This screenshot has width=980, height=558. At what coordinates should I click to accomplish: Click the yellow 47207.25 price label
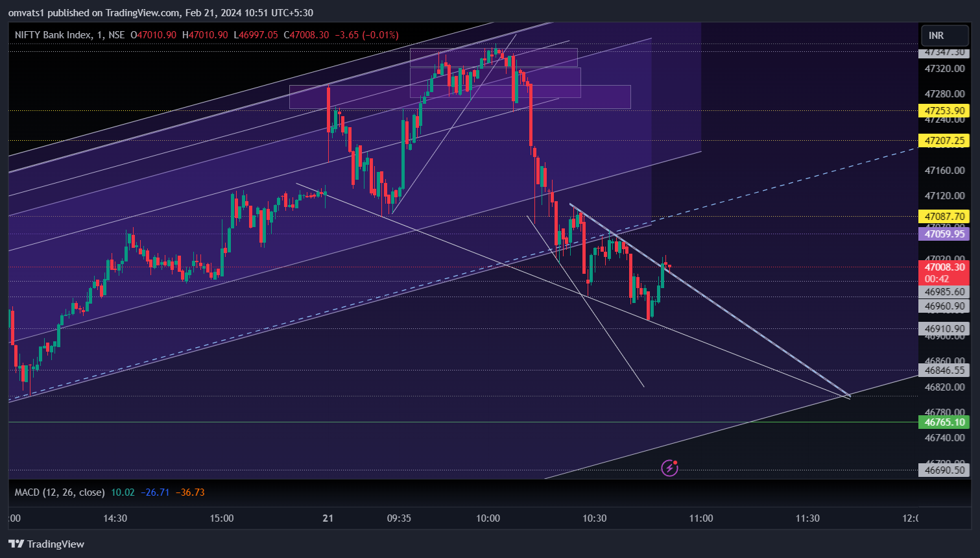944,141
